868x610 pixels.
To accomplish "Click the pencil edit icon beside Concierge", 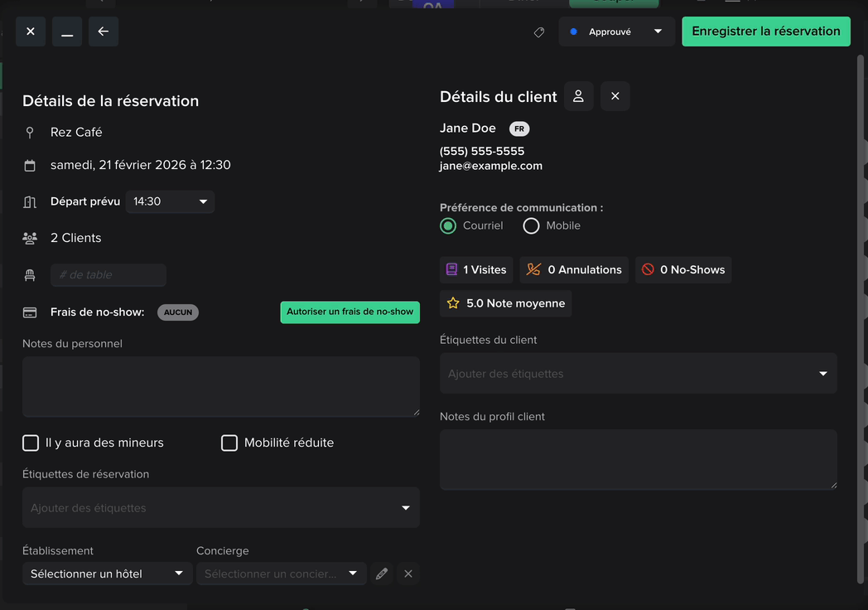I will [x=382, y=574].
